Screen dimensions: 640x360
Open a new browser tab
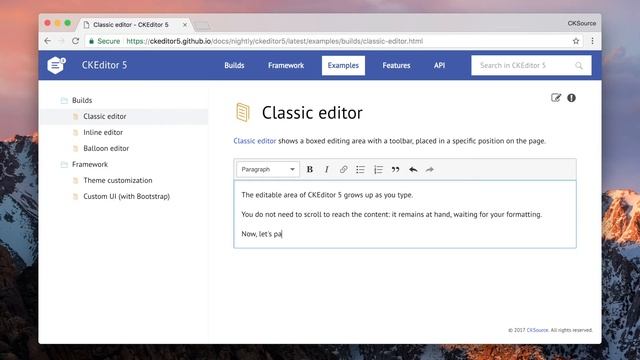[x=202, y=26]
